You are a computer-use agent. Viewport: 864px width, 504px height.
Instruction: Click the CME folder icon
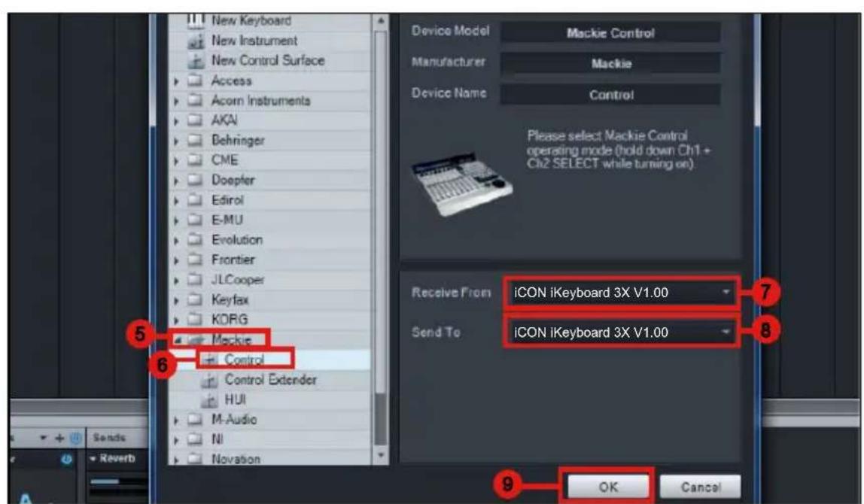pos(194,159)
